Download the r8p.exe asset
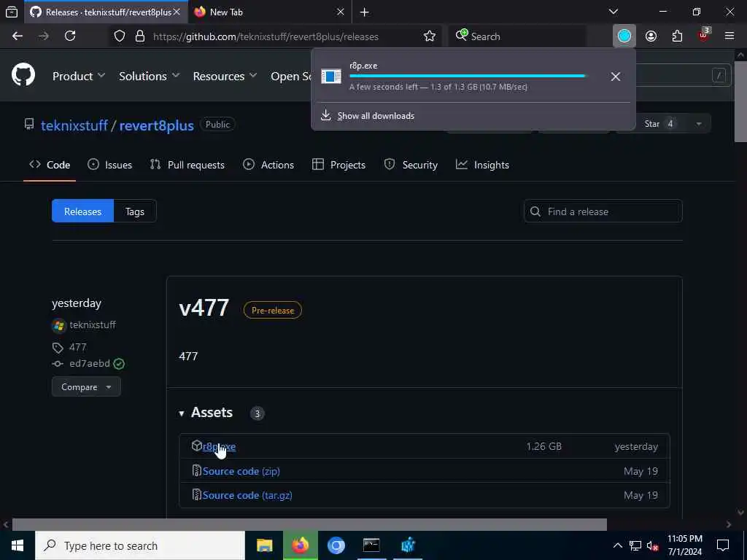747x560 pixels. [219, 446]
